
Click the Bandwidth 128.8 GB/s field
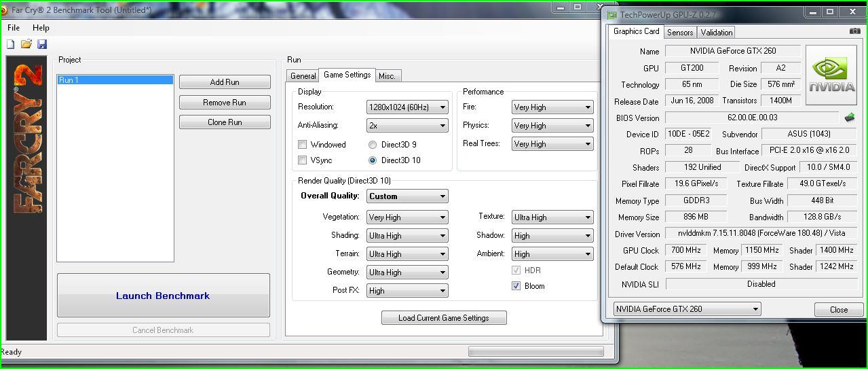click(823, 217)
